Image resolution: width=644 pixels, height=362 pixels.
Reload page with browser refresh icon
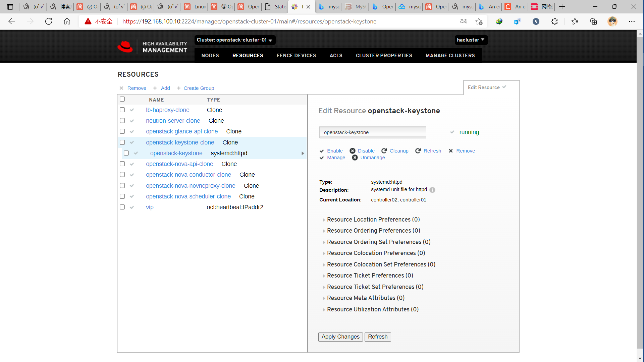(x=49, y=21)
